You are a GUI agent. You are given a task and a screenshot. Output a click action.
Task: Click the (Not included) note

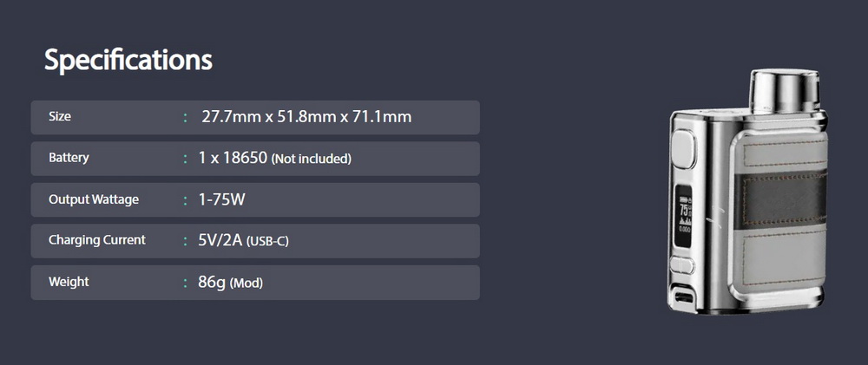click(x=312, y=160)
